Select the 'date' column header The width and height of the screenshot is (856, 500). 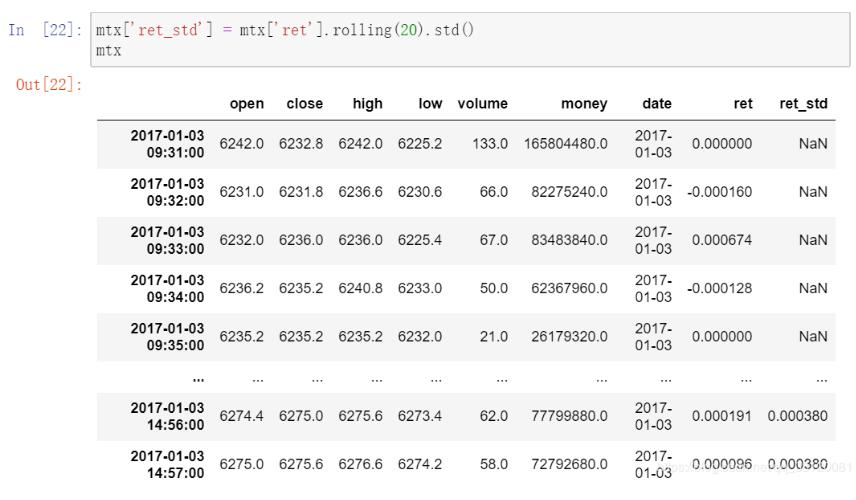(657, 104)
